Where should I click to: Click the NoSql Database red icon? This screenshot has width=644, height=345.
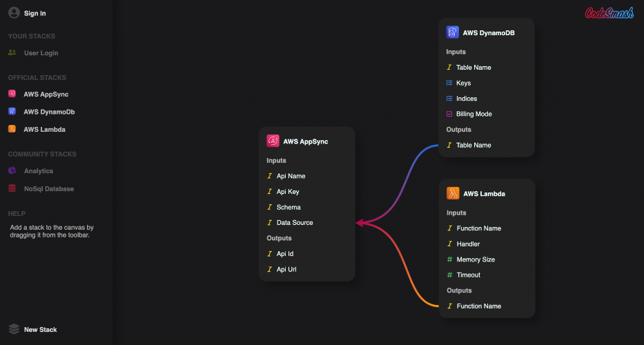pyautogui.click(x=12, y=188)
